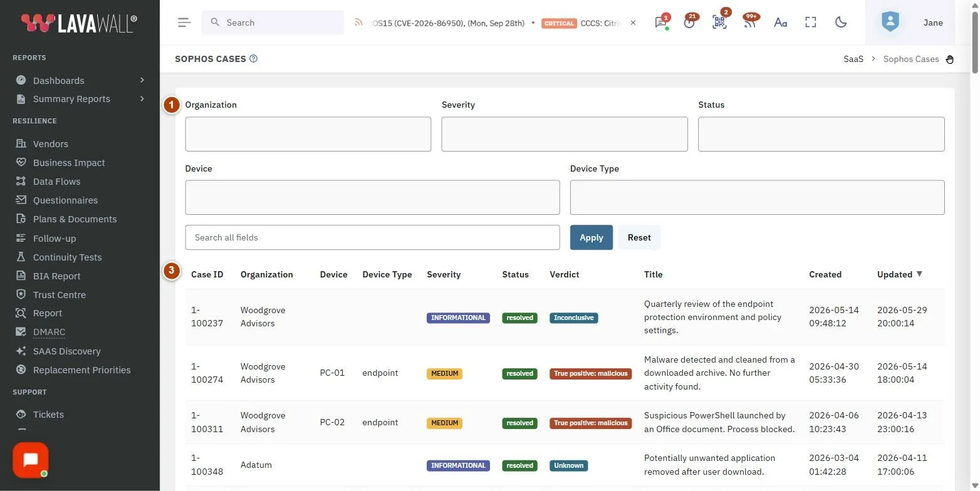Click the Sophos Cases help question icon
This screenshot has width=980, height=491.
coord(254,59)
